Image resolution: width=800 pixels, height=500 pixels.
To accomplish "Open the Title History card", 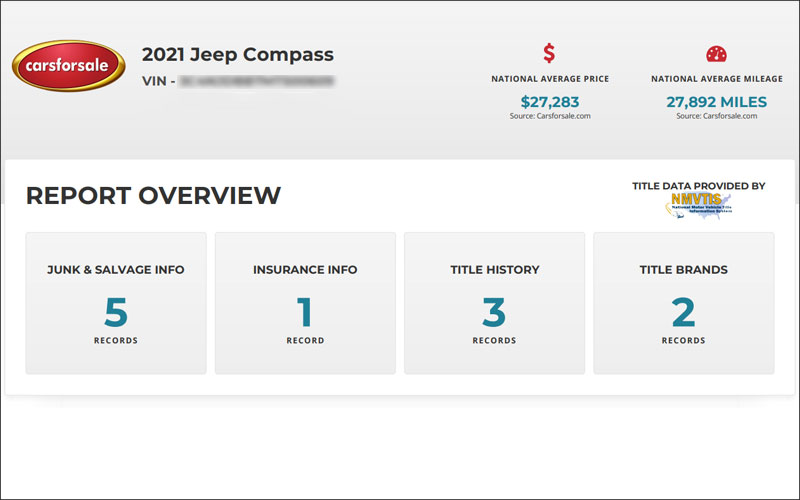I will tap(494, 303).
